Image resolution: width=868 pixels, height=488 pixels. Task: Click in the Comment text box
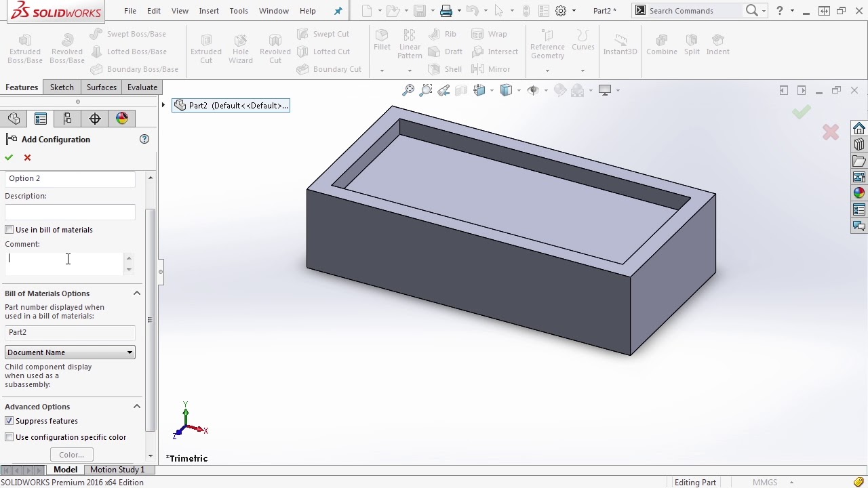(65, 264)
